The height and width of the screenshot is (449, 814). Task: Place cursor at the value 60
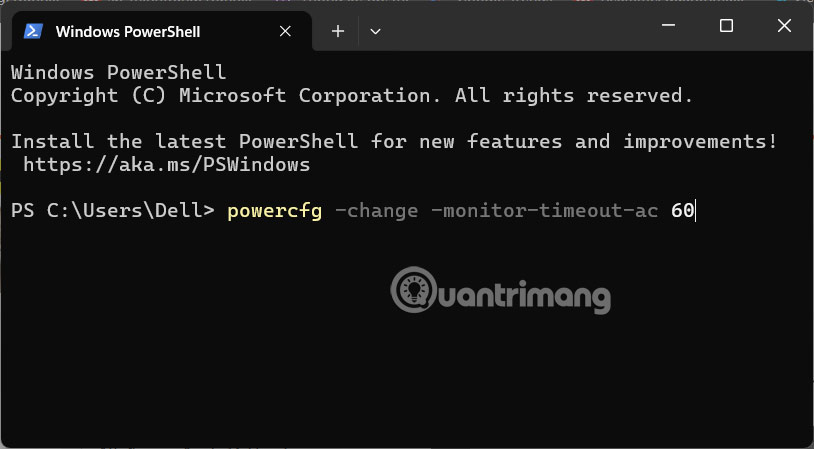(x=682, y=211)
